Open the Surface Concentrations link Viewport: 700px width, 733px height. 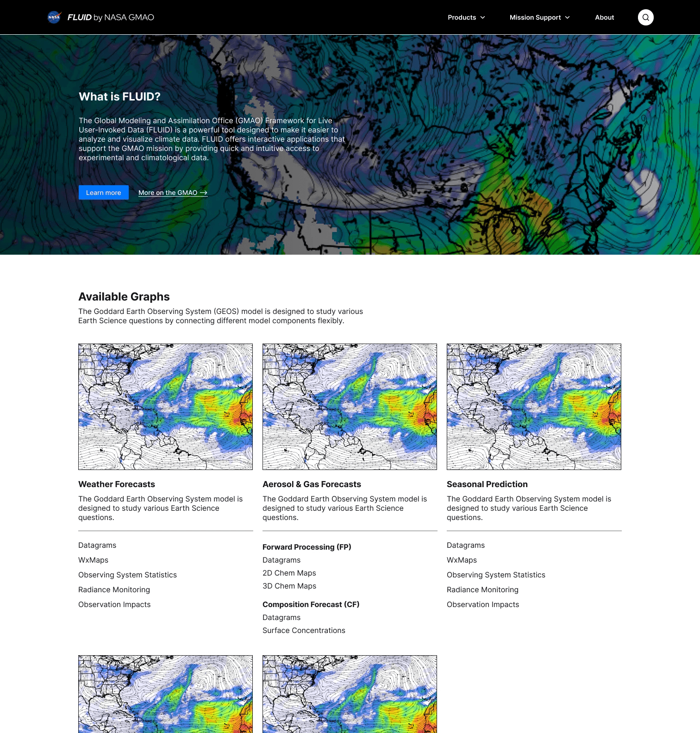coord(304,631)
